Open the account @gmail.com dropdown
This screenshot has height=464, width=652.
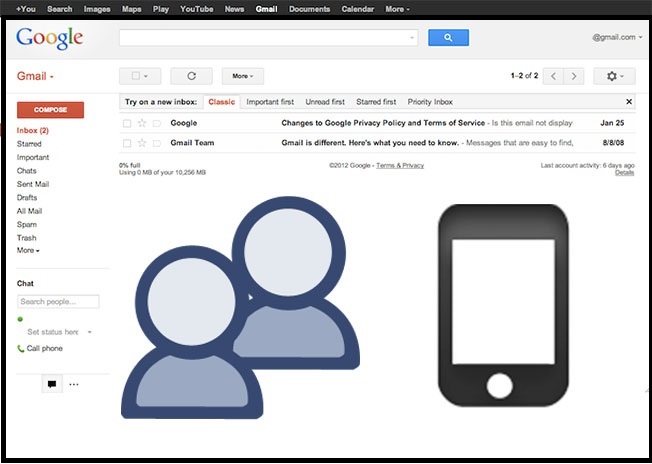pyautogui.click(x=617, y=37)
